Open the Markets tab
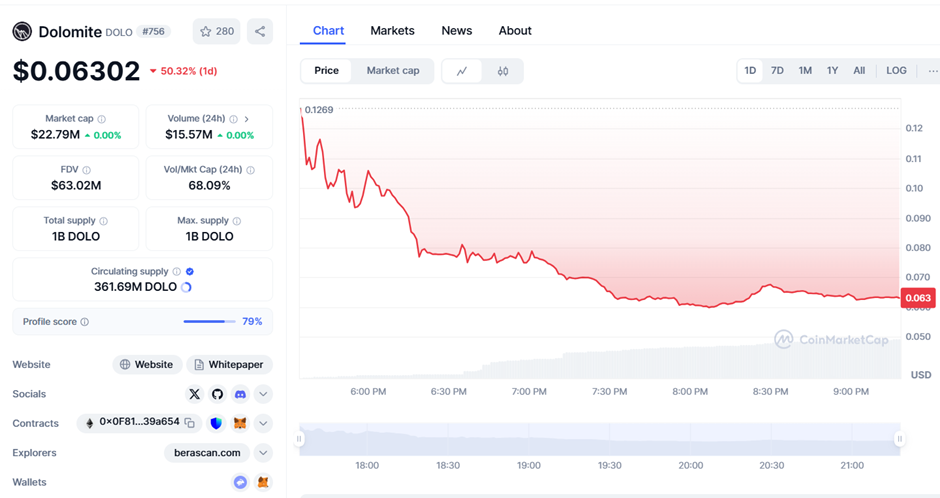Viewport: 940px width, 498px height. 392,31
